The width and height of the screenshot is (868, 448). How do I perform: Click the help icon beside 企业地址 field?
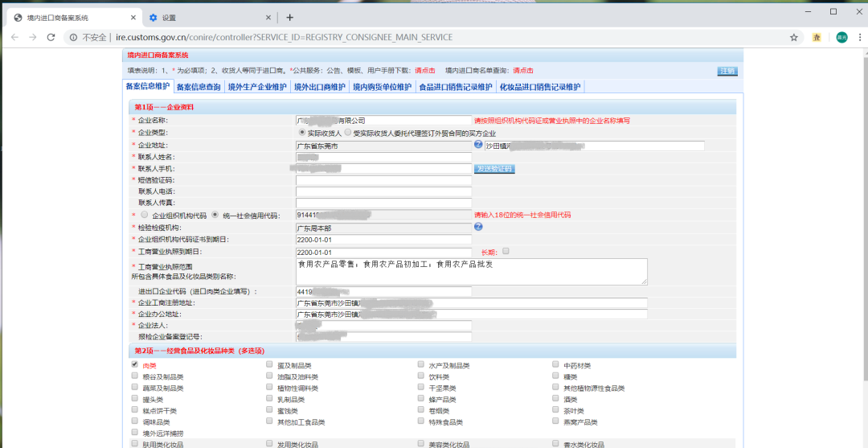pos(477,145)
